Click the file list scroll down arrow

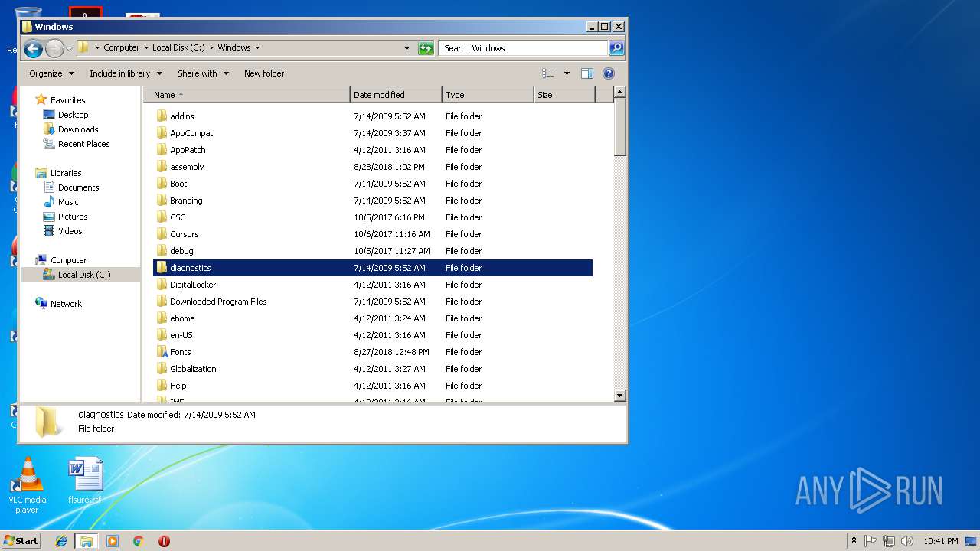pyautogui.click(x=620, y=396)
